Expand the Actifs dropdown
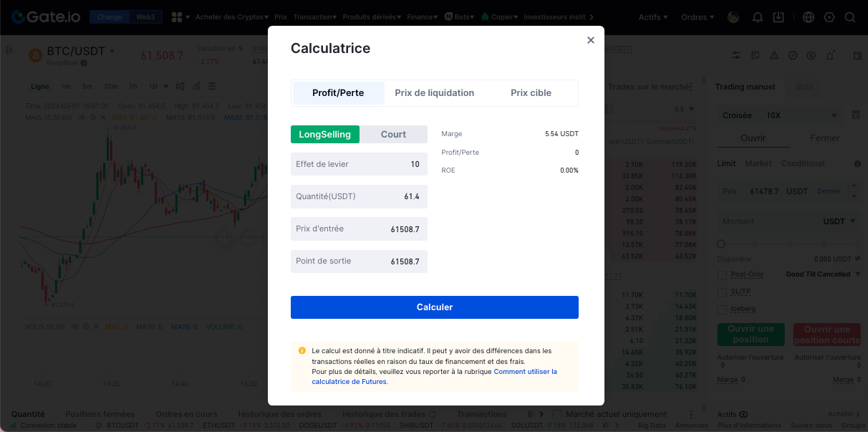The height and width of the screenshot is (432, 868). 653,17
